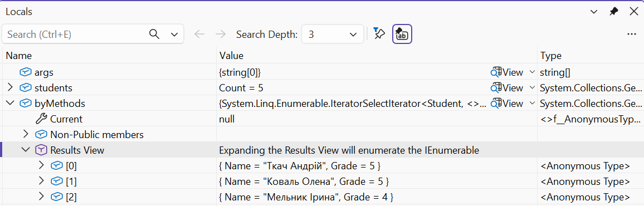
Task: Click the cube icon next to args
Action: coord(26,72)
